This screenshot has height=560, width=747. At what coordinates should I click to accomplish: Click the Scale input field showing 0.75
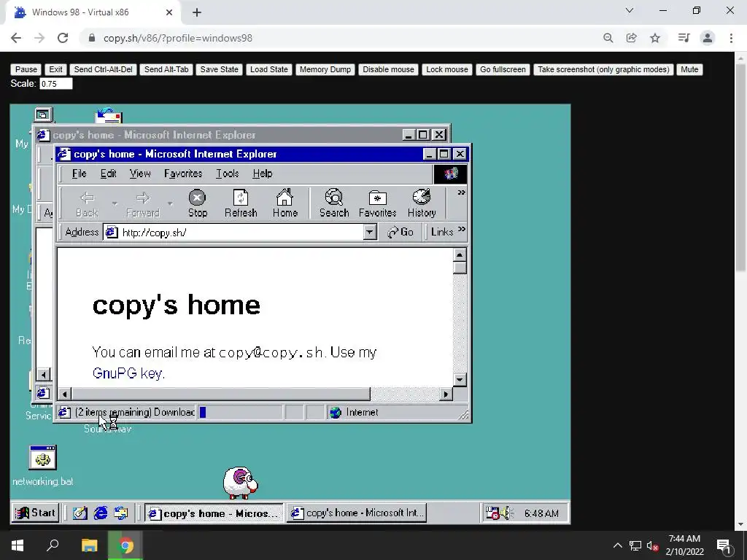tap(55, 84)
